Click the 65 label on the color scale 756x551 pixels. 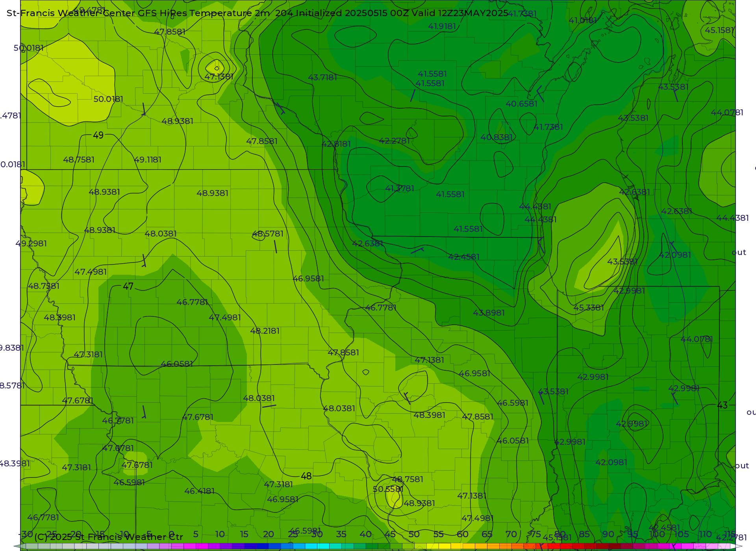pos(487,534)
